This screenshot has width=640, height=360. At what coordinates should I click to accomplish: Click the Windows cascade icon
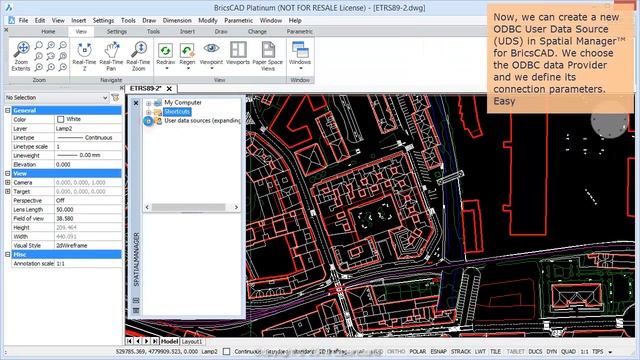click(x=300, y=50)
